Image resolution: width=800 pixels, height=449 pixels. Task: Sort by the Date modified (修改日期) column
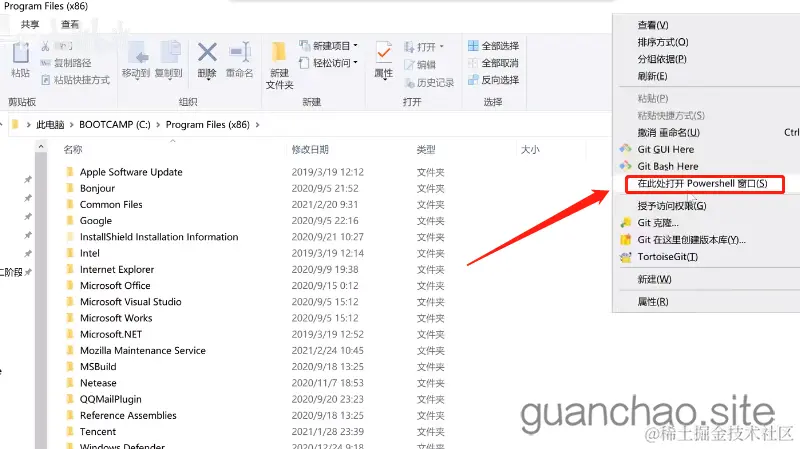310,149
